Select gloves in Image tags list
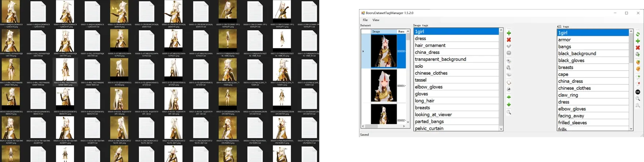 click(456, 94)
